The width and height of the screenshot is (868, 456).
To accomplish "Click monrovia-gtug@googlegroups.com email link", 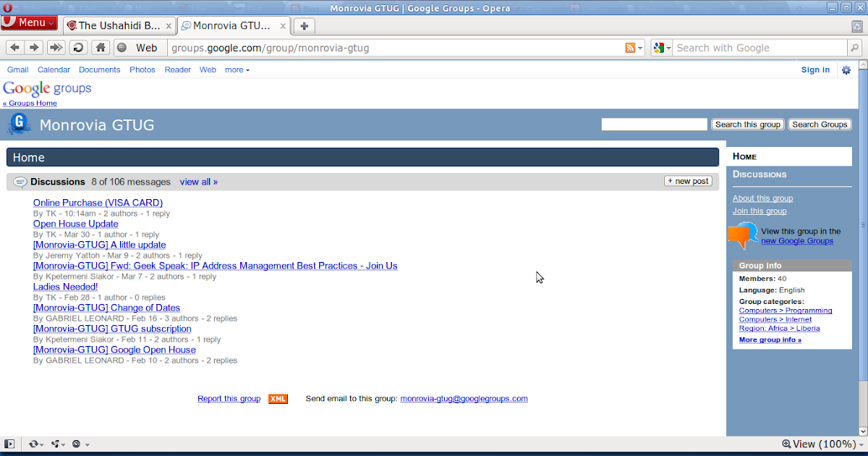I will click(x=464, y=399).
